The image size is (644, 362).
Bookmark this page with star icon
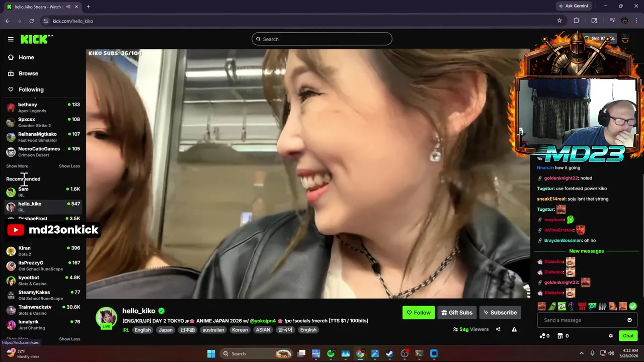click(x=559, y=21)
